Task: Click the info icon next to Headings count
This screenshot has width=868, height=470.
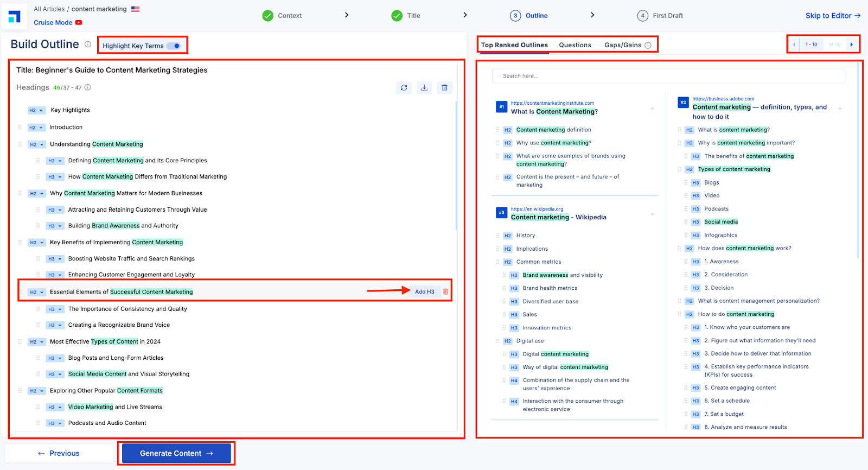Action: tap(88, 87)
